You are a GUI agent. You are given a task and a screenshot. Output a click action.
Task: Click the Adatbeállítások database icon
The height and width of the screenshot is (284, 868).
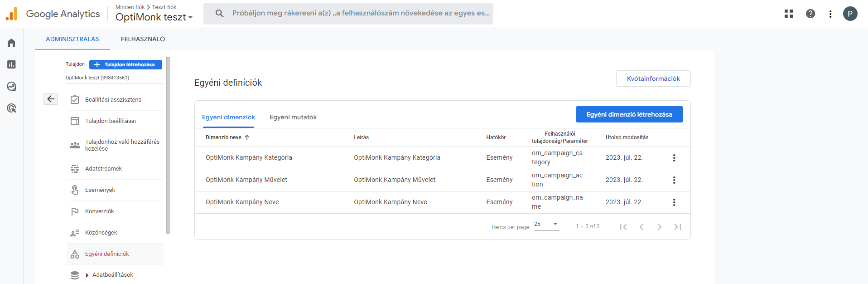click(x=75, y=275)
